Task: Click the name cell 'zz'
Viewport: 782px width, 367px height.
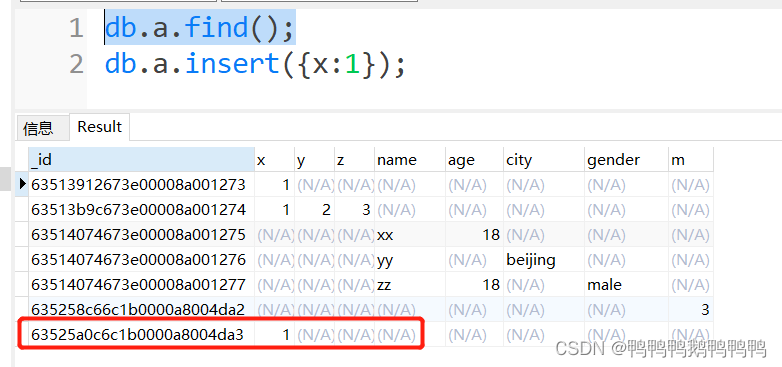Action: pos(409,285)
